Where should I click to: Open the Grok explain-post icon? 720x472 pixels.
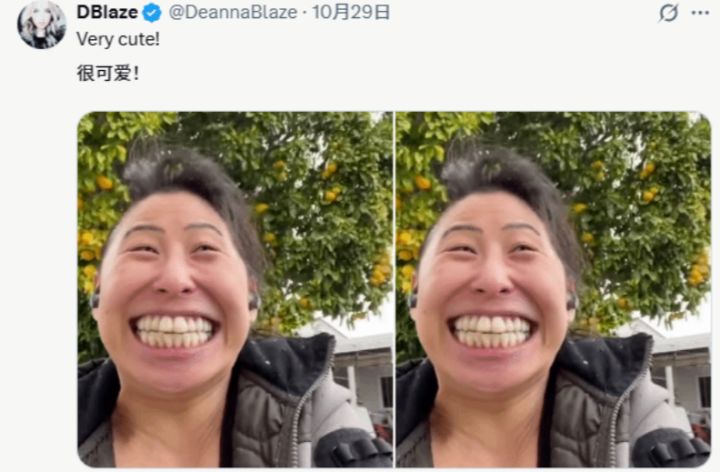click(668, 13)
